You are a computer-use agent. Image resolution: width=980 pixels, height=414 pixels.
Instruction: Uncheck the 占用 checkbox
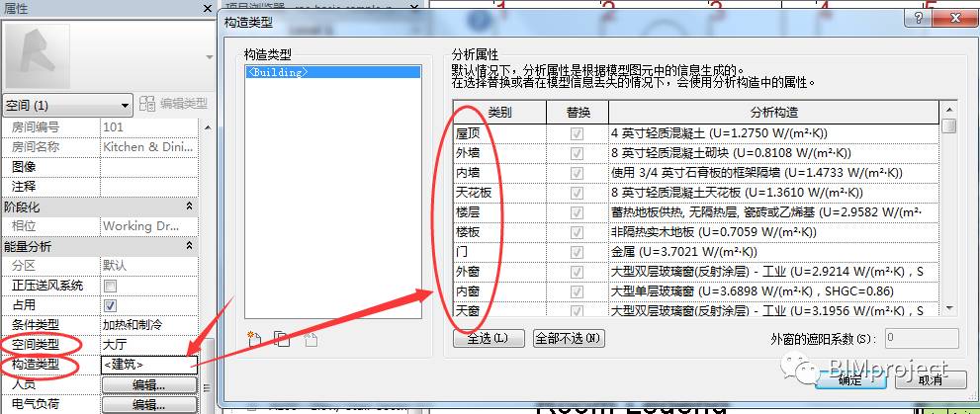110,305
